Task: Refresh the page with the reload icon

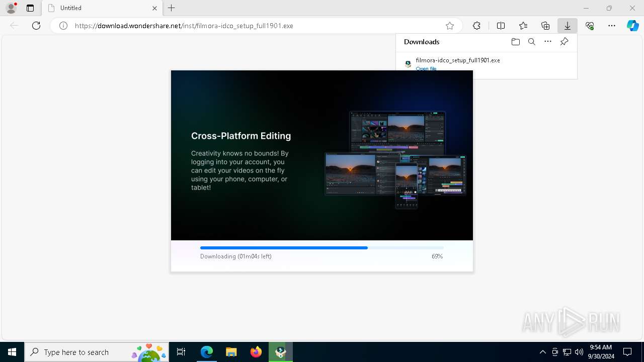Action: coord(36,26)
